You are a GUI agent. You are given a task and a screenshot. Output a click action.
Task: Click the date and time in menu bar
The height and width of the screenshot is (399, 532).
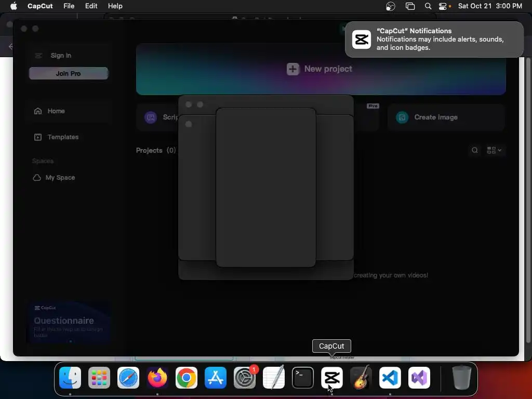point(490,6)
